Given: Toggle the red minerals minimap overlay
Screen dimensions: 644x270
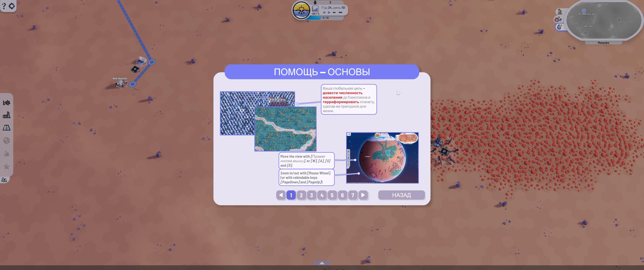Looking at the screenshot, I should pyautogui.click(x=558, y=19).
